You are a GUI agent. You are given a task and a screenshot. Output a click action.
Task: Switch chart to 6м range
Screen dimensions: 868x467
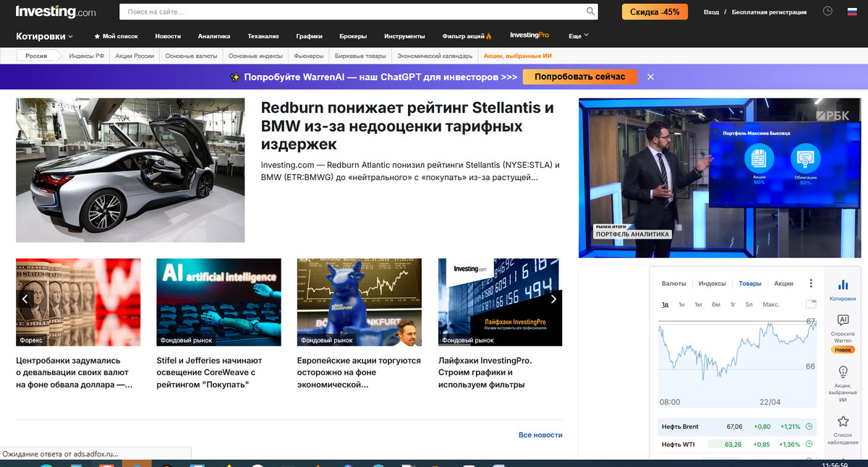tap(716, 304)
